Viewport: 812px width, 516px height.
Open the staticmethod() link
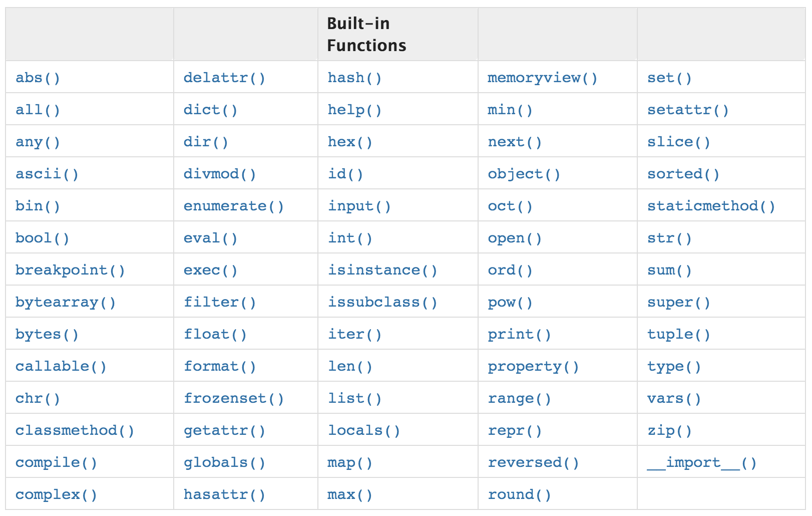click(x=711, y=206)
